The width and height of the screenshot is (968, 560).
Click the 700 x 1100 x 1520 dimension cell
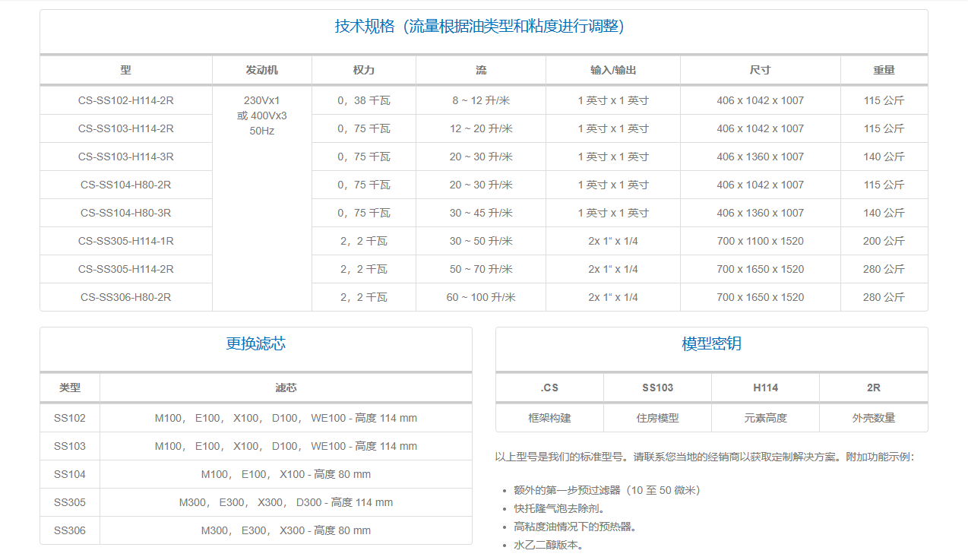pos(760,241)
